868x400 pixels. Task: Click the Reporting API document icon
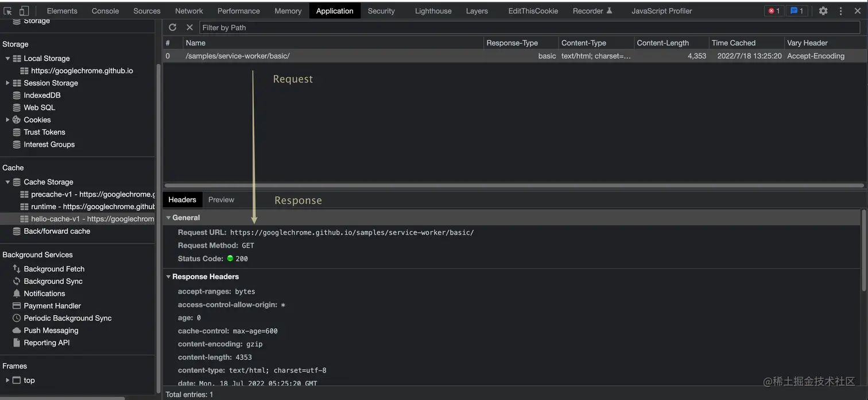(x=17, y=343)
